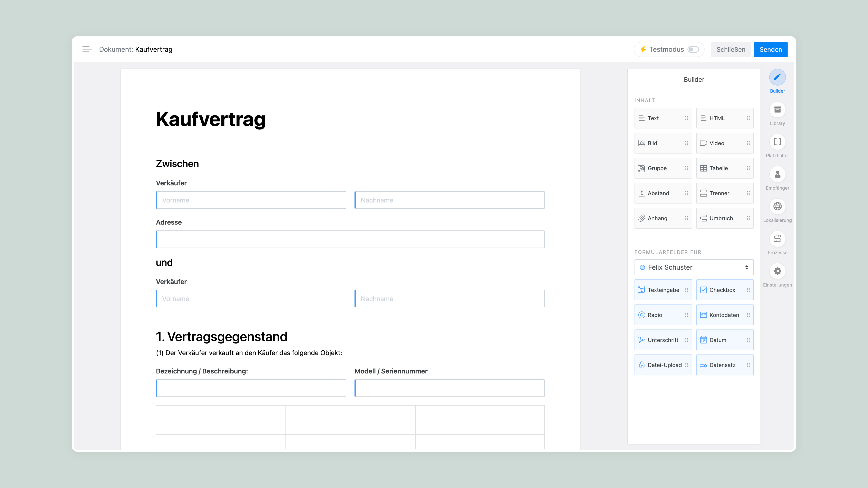Toggle the Testmodus switch

click(x=693, y=49)
